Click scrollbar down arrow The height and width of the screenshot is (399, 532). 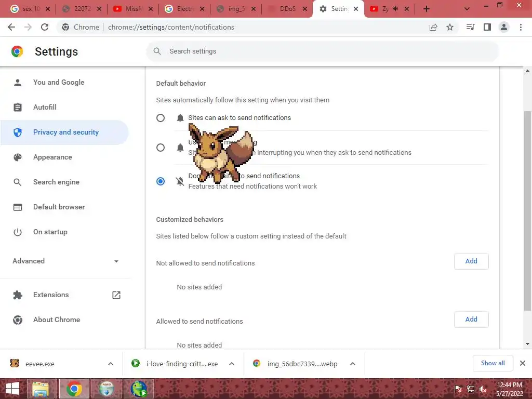tap(527, 344)
